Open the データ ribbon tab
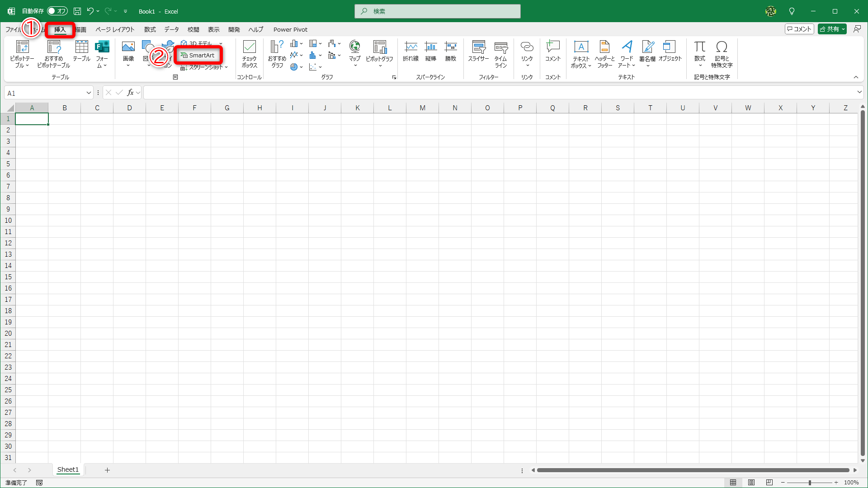 pos(171,29)
